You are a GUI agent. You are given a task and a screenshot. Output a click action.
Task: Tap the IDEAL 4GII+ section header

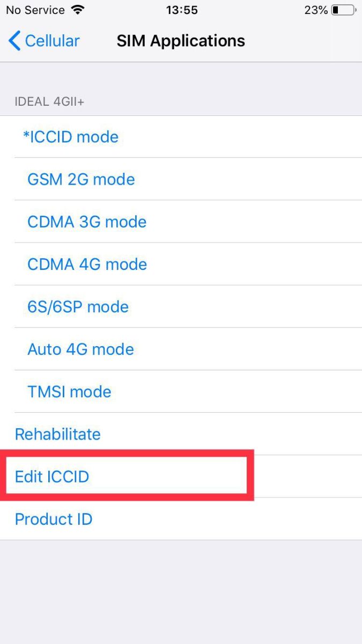click(49, 102)
